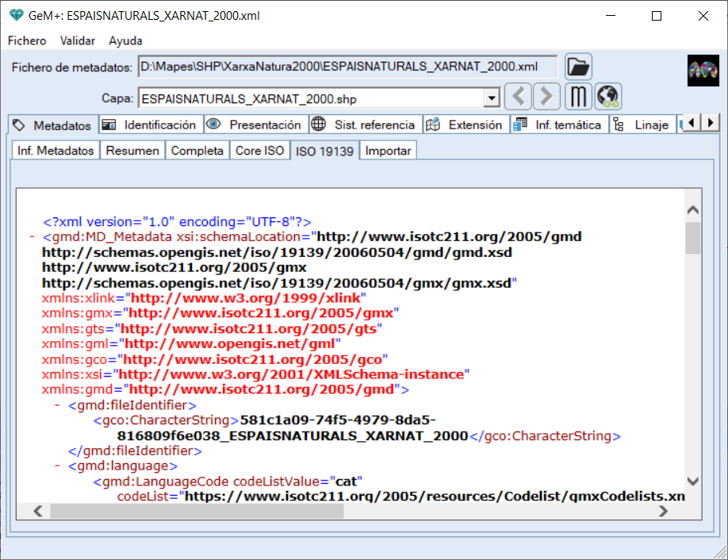Switch to the Identificación tab
Screen dimensions: 728x560
[x=150, y=125]
